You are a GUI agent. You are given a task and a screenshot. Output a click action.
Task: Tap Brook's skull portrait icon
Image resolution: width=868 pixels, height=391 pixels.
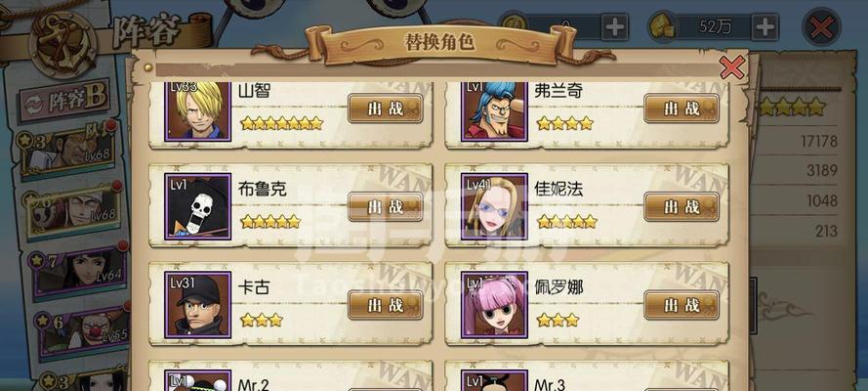pyautogui.click(x=197, y=206)
